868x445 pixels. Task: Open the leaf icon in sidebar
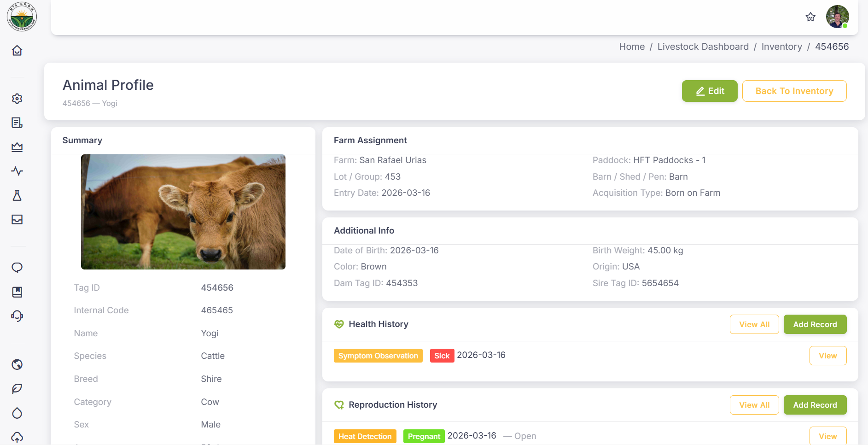point(17,388)
